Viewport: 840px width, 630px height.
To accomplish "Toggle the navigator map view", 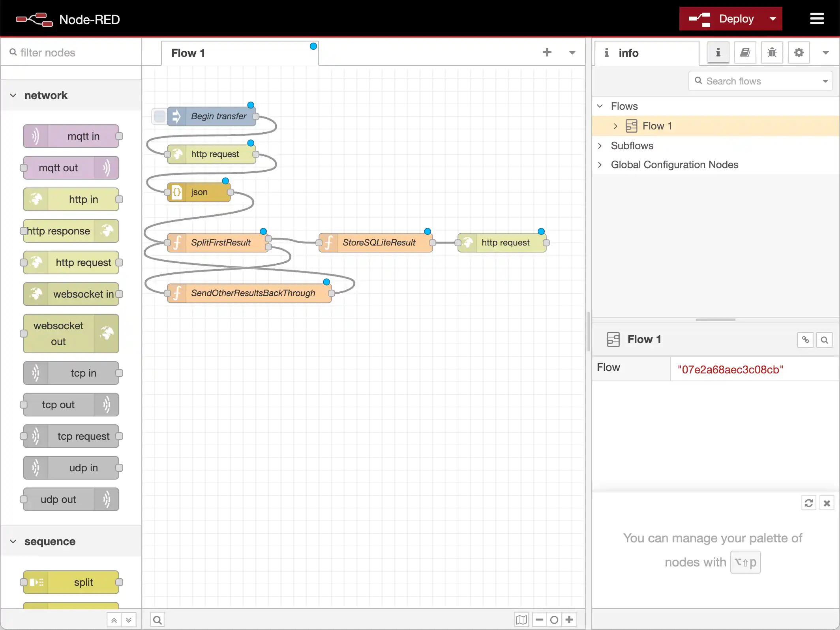I will click(521, 620).
